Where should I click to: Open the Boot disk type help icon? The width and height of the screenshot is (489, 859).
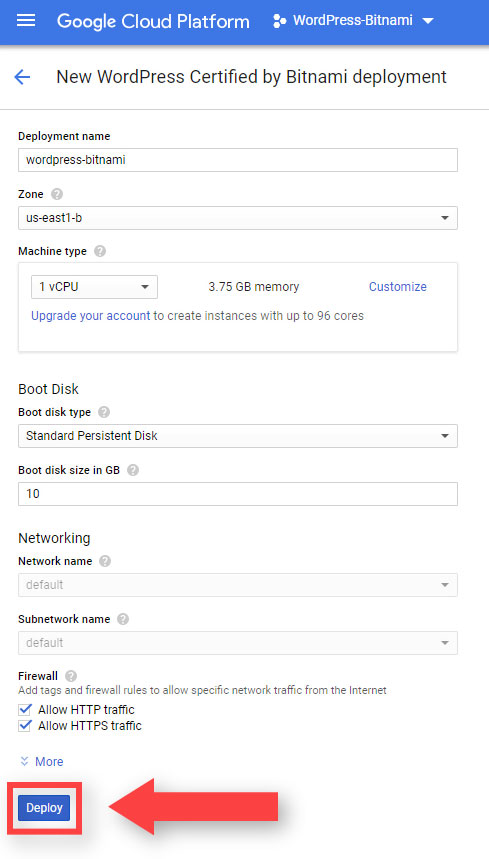coord(105,412)
